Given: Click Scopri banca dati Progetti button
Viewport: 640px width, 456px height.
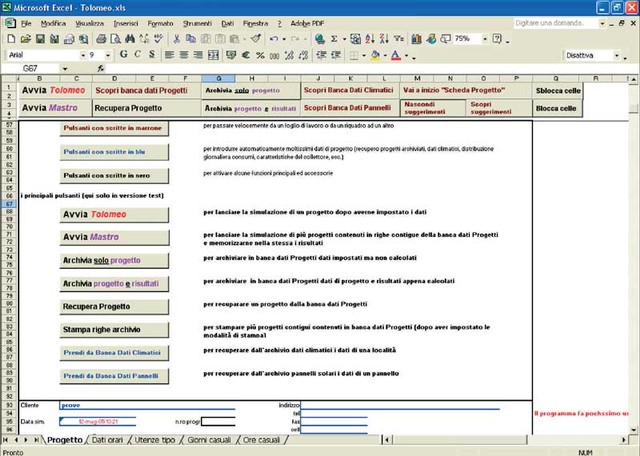Looking at the screenshot, I should coord(146,91).
